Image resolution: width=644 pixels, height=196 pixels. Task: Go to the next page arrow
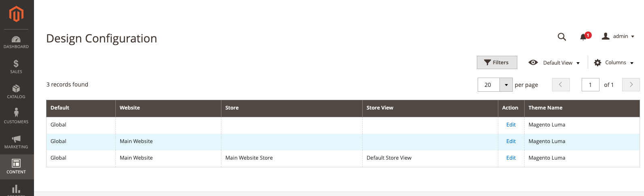point(631,85)
